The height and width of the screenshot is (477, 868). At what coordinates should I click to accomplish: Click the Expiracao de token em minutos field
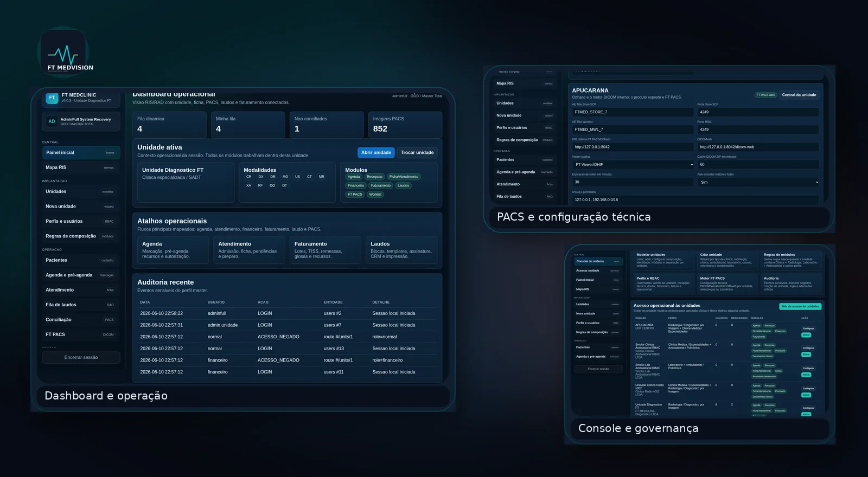coord(633,182)
